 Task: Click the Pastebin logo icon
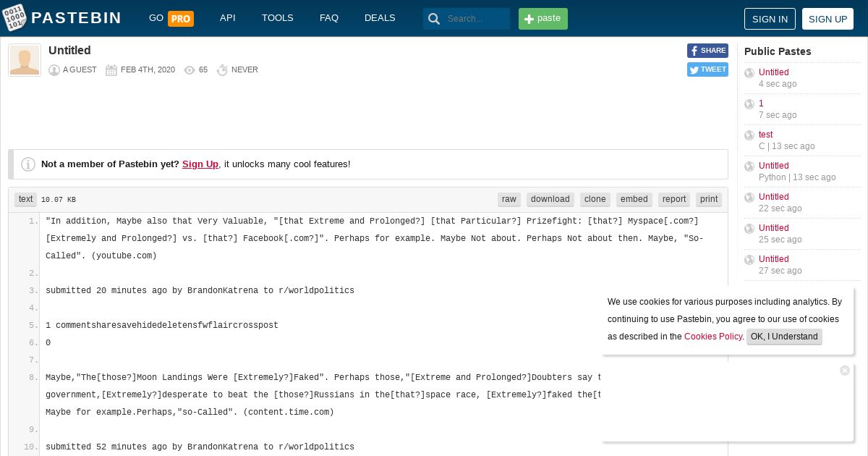pos(14,18)
